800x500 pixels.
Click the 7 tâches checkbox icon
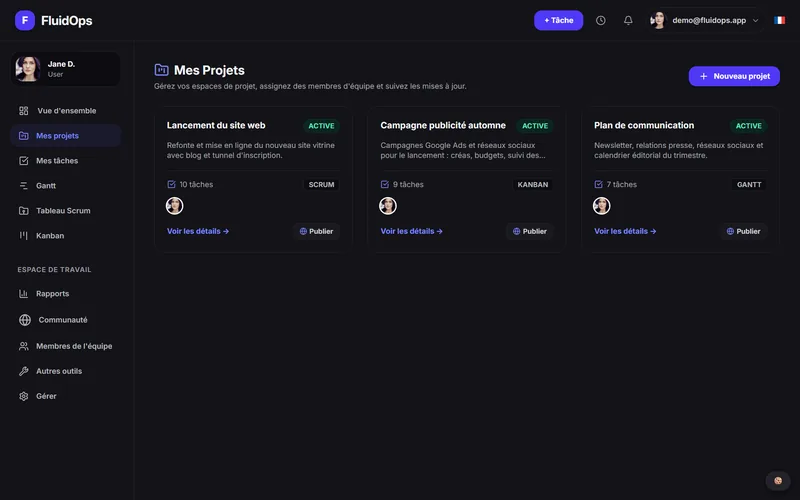598,184
